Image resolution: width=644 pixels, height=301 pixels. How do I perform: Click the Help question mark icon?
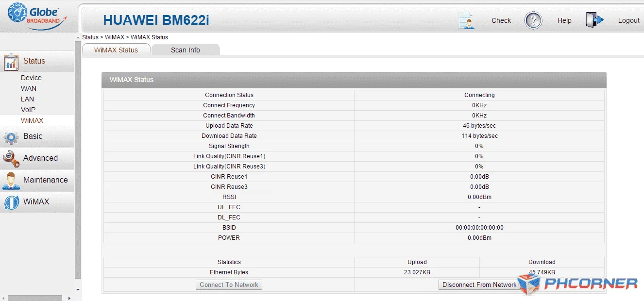pos(533,20)
